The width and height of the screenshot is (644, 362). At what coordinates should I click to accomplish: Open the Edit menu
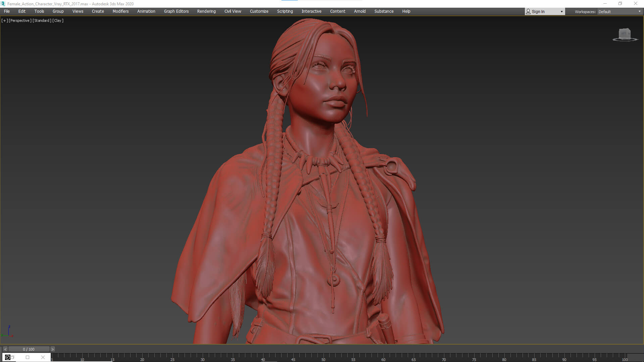(22, 11)
